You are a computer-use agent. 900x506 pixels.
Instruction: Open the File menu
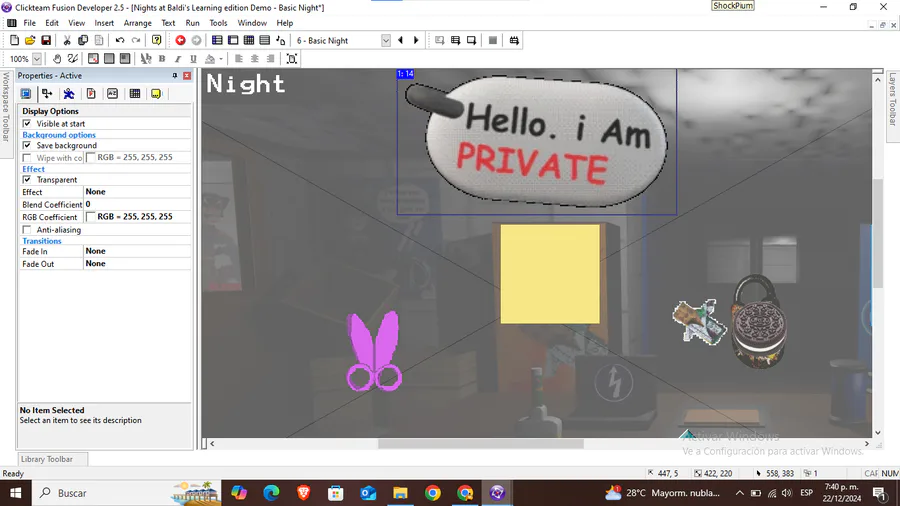tap(29, 23)
